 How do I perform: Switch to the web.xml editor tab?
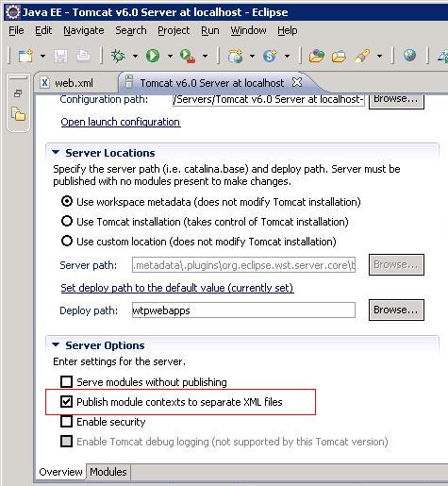74,83
